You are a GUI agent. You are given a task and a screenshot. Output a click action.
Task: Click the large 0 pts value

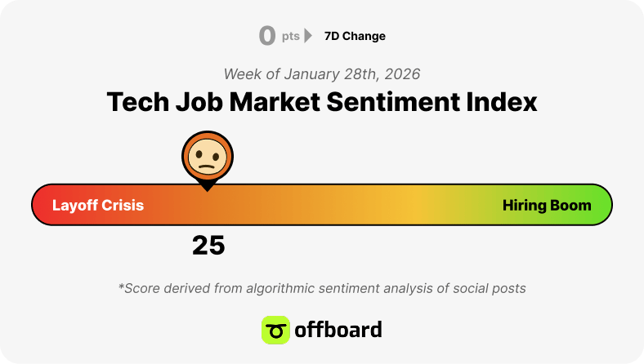(x=267, y=35)
